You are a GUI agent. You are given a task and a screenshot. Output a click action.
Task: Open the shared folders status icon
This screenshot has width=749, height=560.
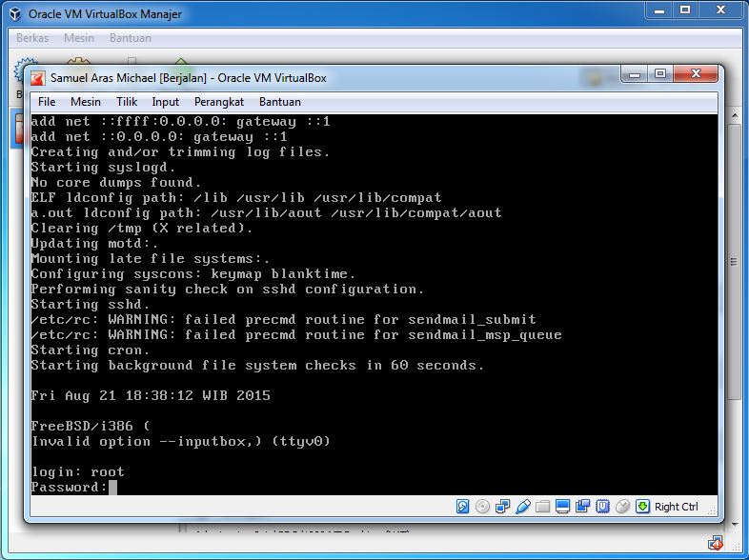(542, 507)
